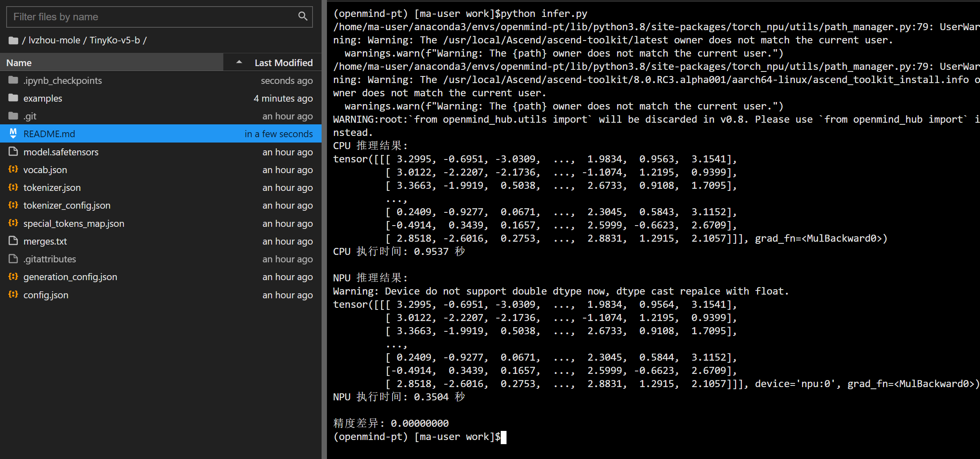980x459 pixels.
Task: Select tokenizer_config.json in the file list
Action: tap(67, 205)
